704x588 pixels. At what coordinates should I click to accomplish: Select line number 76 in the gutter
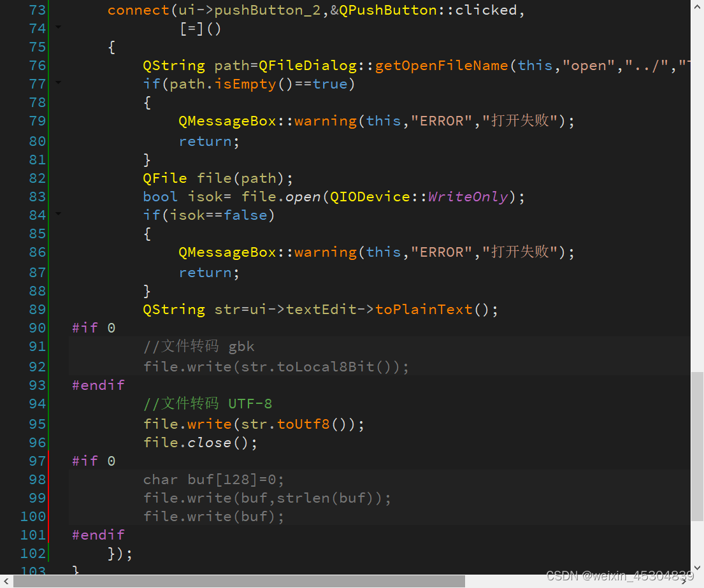click(x=37, y=65)
